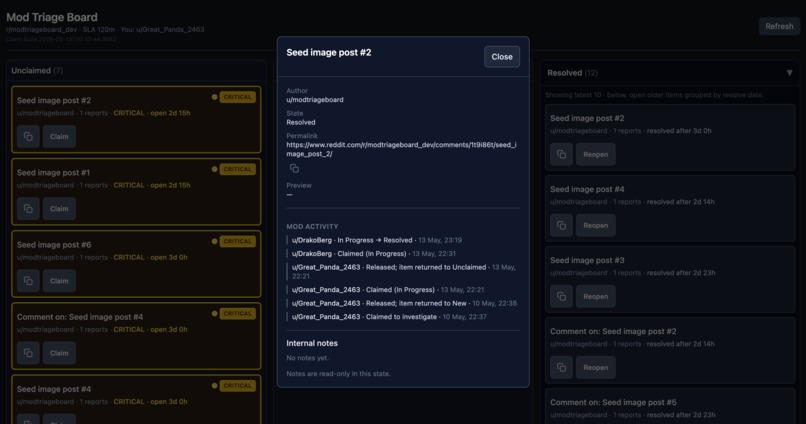Click the MOD ACTIVITY section heading
This screenshot has height=424, width=806.
click(x=312, y=227)
